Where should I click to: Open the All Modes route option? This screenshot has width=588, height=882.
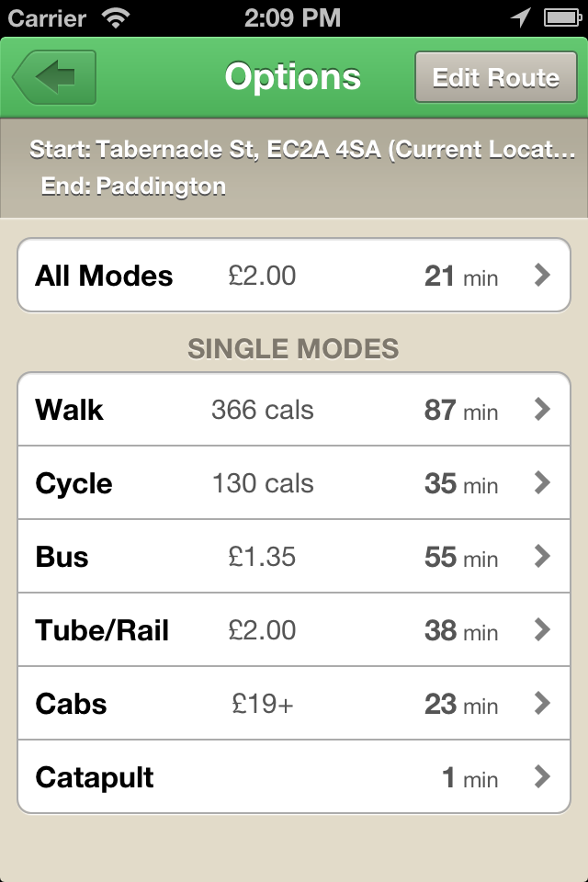click(104, 276)
